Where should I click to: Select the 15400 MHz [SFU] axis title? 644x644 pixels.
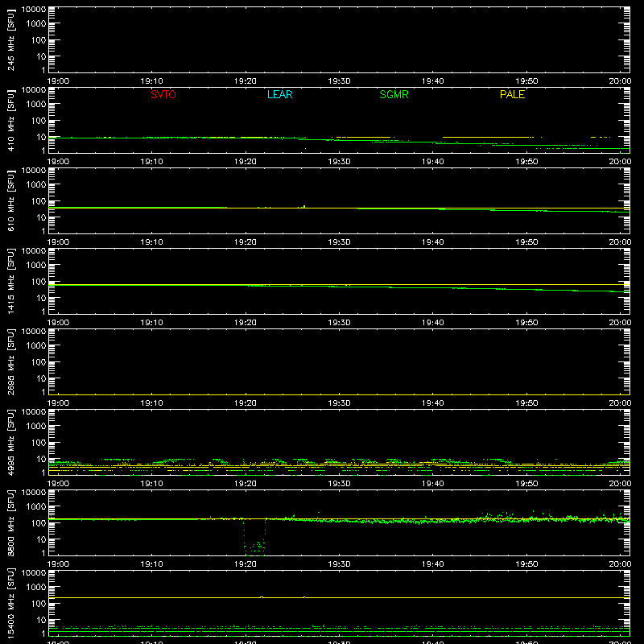pos(10,603)
